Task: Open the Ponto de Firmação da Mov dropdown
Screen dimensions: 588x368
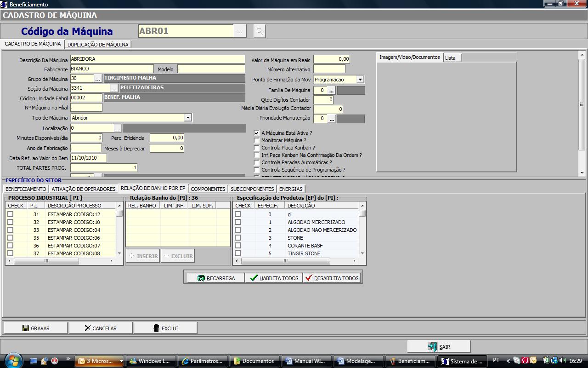Action: coord(360,80)
